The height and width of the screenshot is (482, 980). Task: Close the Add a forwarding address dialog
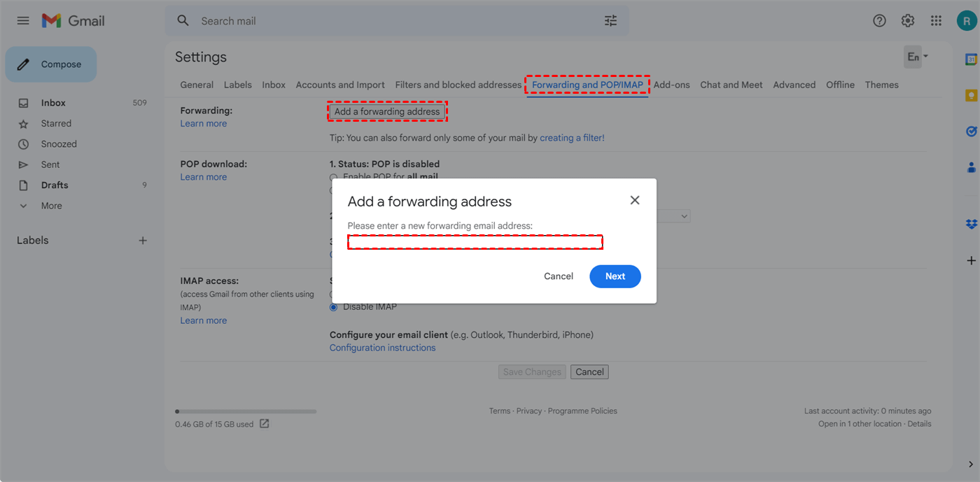(635, 200)
